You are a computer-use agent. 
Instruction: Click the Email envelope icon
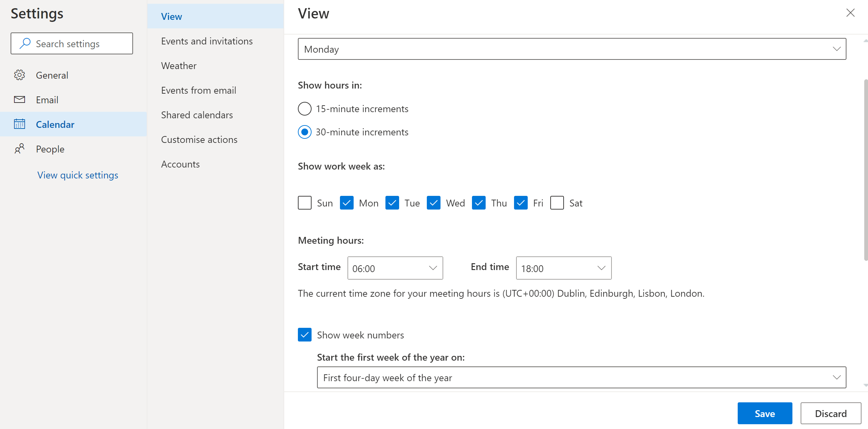point(20,99)
